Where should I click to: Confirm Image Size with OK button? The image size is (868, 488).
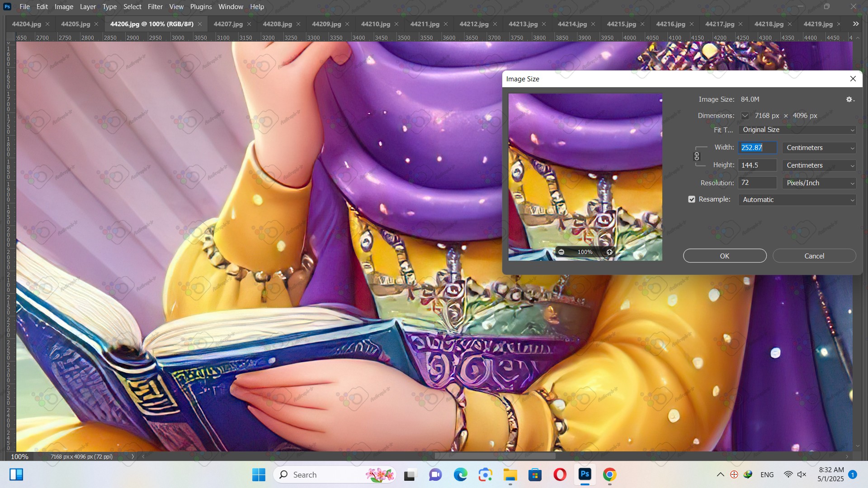[x=725, y=256]
